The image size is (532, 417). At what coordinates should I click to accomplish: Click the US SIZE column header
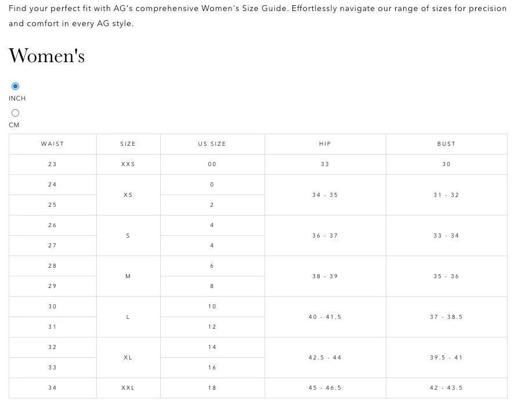tap(212, 144)
